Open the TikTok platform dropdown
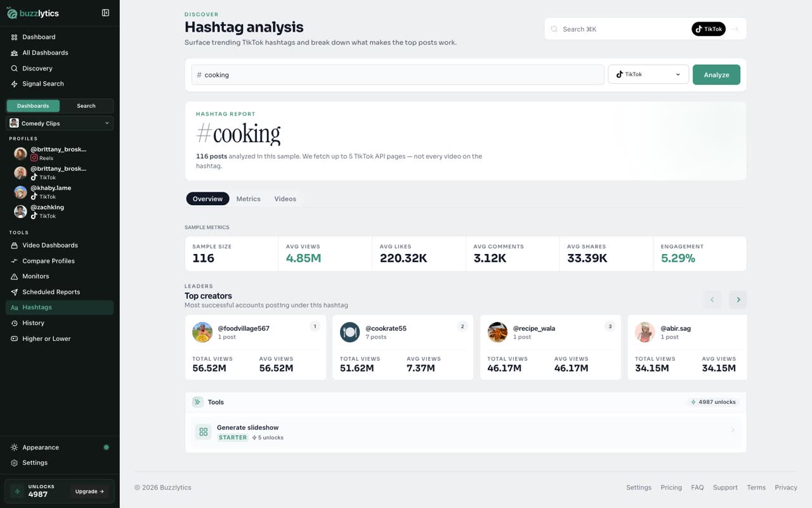This screenshot has width=812, height=508. 648,74
